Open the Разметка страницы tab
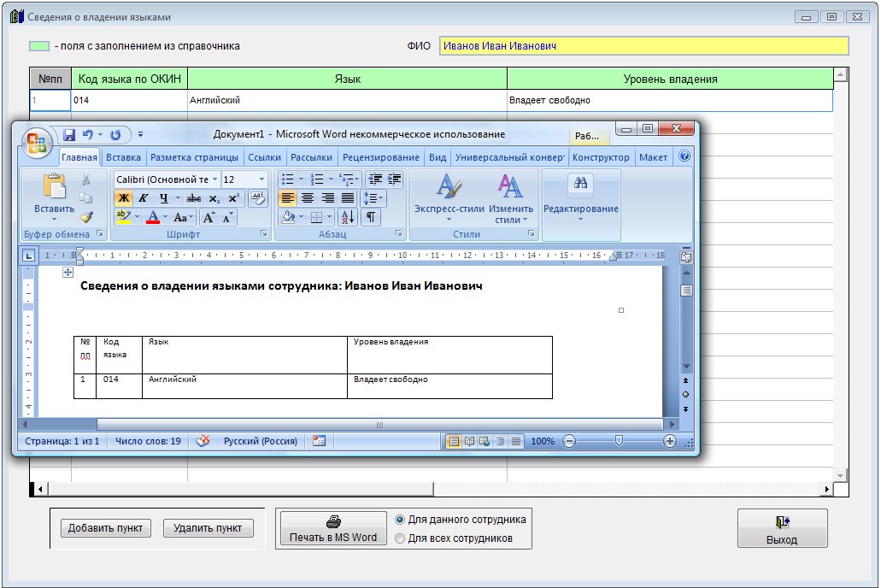This screenshot has width=881, height=588. 194,157
